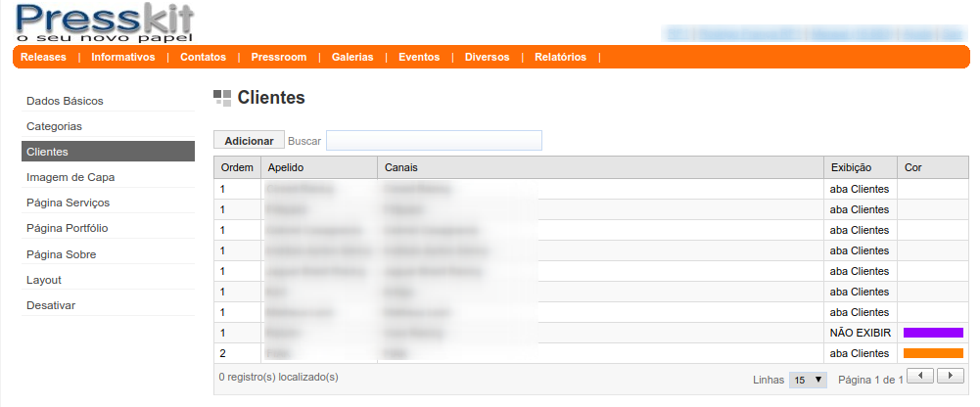Open the Pressroom menu

click(x=278, y=57)
